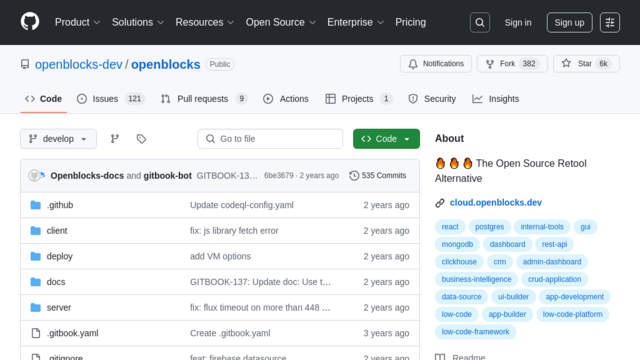The width and height of the screenshot is (640, 360).
Task: Click the .gitbook.yaml file icon
Action: pyautogui.click(x=36, y=333)
